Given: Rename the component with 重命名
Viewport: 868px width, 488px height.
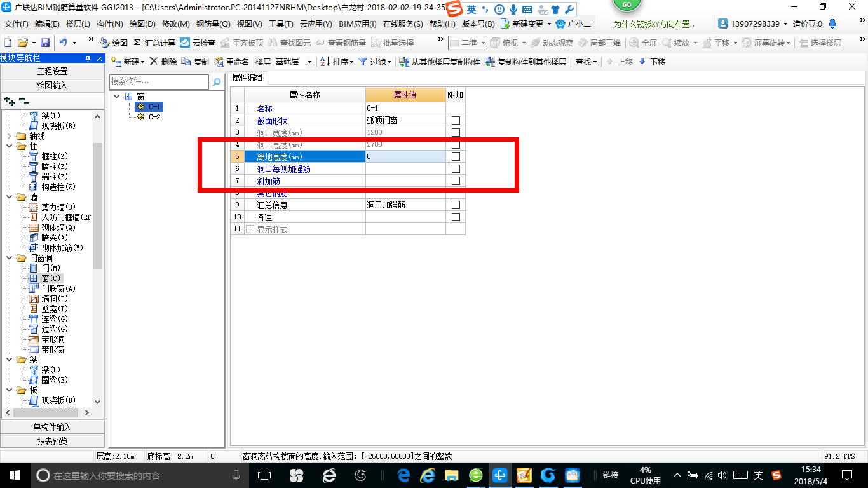Looking at the screenshot, I should click(232, 62).
